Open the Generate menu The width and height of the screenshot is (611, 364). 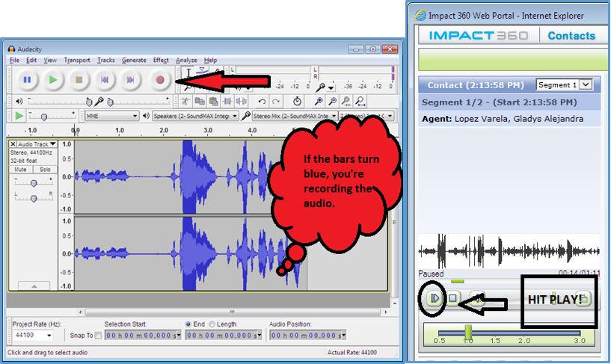pyautogui.click(x=134, y=61)
